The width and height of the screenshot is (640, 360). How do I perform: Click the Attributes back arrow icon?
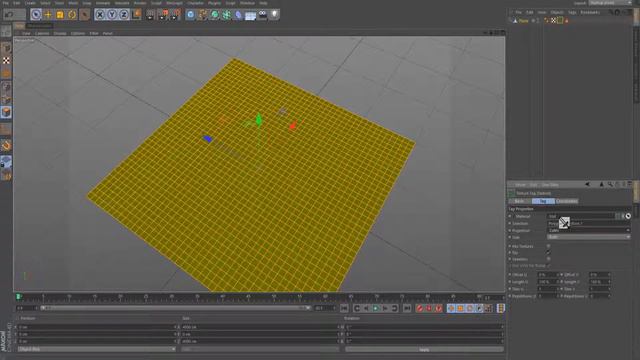pyautogui.click(x=587, y=185)
